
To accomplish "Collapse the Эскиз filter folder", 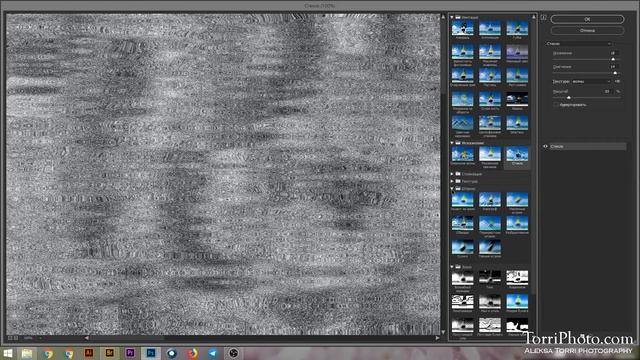I will click(452, 267).
